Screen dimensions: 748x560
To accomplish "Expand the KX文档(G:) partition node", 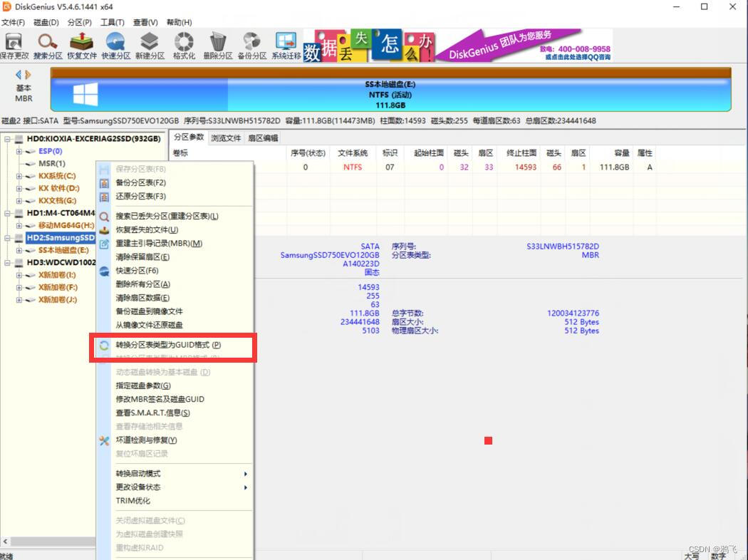I will coord(19,201).
